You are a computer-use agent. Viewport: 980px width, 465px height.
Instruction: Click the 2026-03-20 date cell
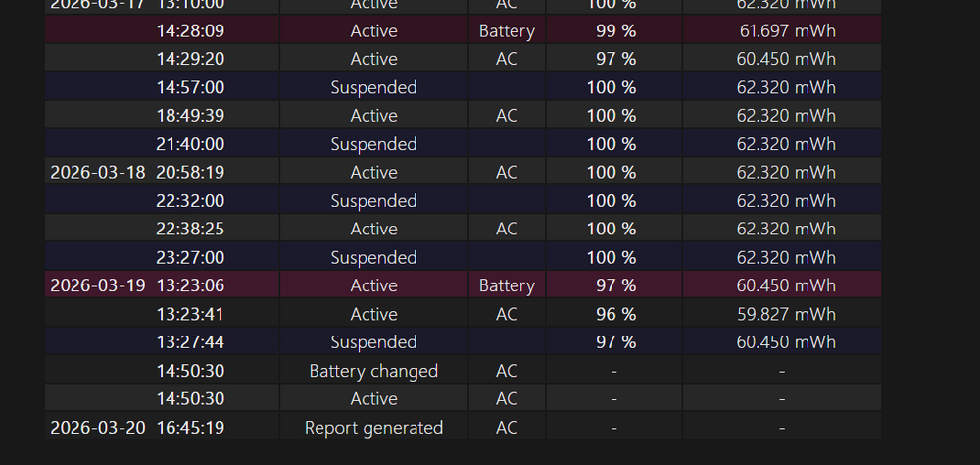[98, 428]
